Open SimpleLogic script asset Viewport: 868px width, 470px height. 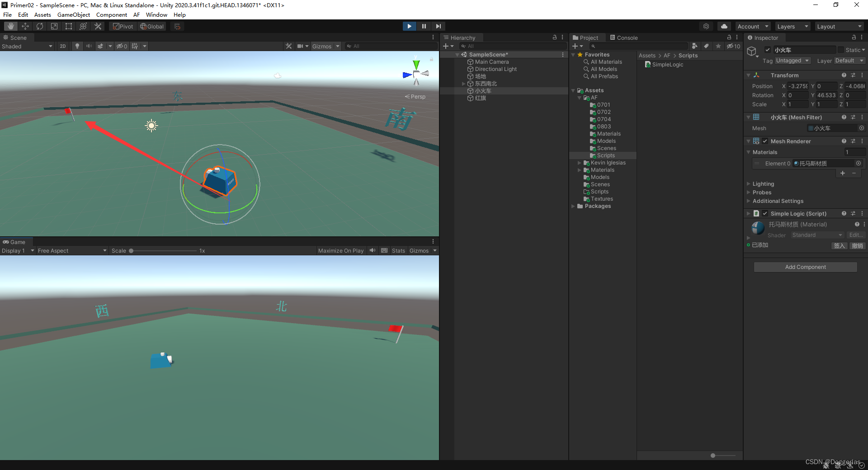tap(664, 65)
